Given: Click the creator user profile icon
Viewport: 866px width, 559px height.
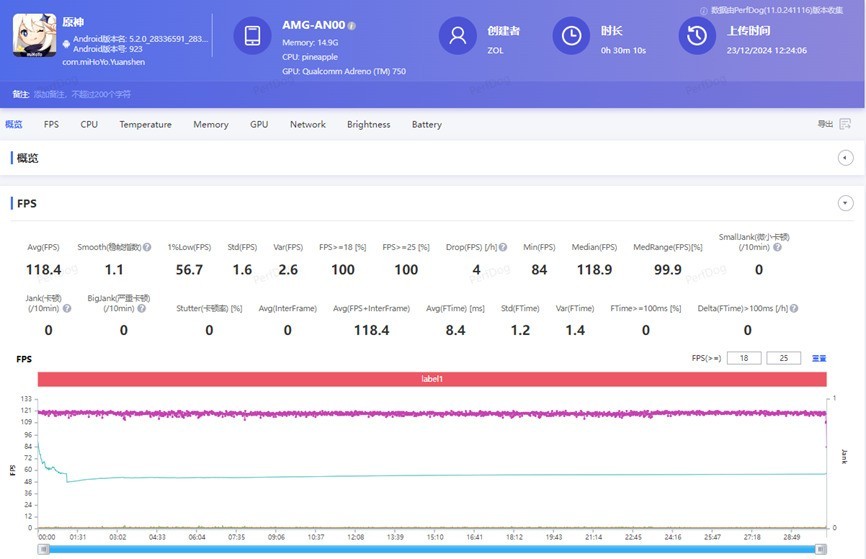Looking at the screenshot, I should 457,36.
